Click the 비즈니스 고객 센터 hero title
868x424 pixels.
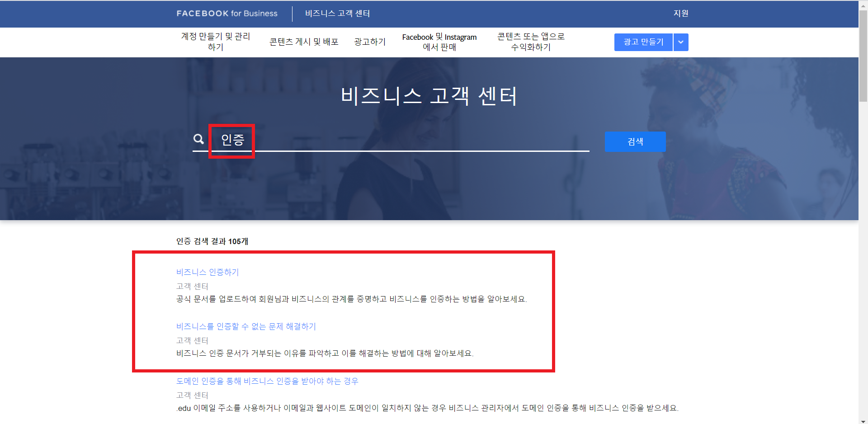[429, 96]
